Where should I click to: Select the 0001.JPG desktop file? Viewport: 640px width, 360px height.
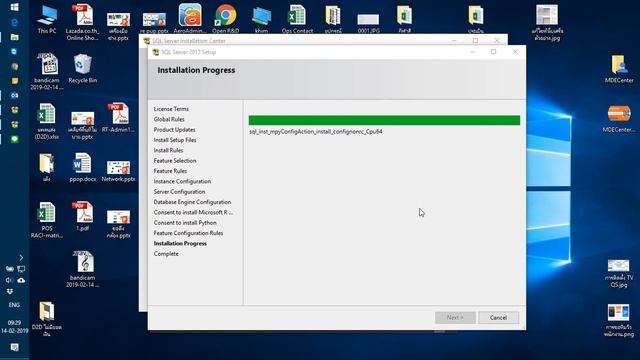tap(368, 23)
